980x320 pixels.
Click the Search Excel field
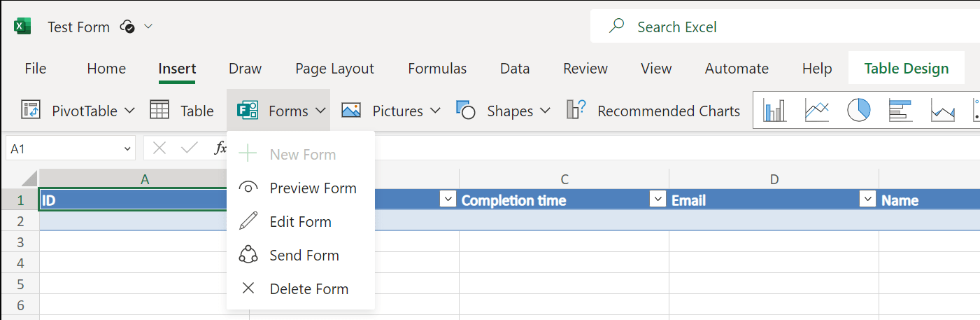pos(769,27)
